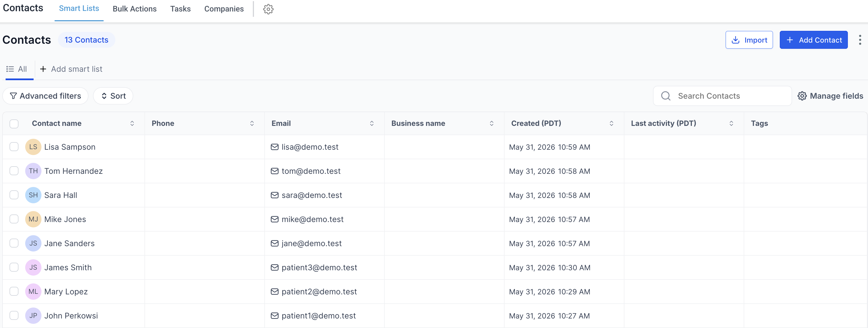Click the MJ avatar of Mike Jones

[33, 219]
